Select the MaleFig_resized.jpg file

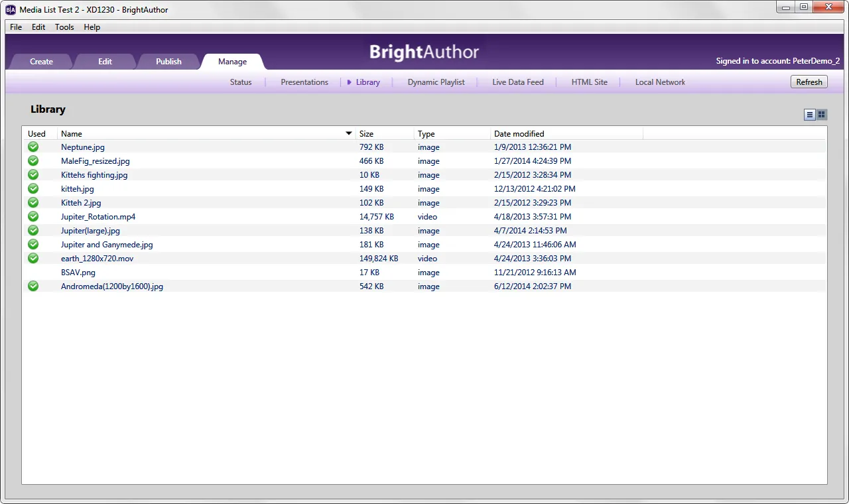(96, 161)
